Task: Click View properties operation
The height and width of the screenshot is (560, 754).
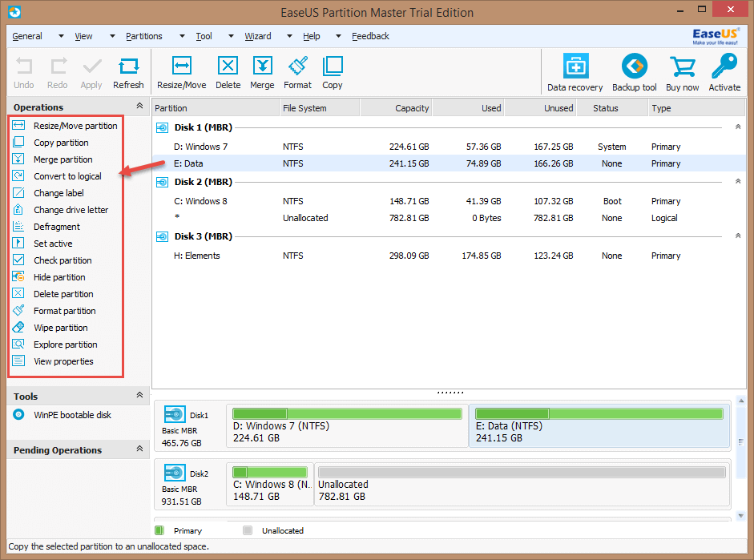Action: coord(53,361)
